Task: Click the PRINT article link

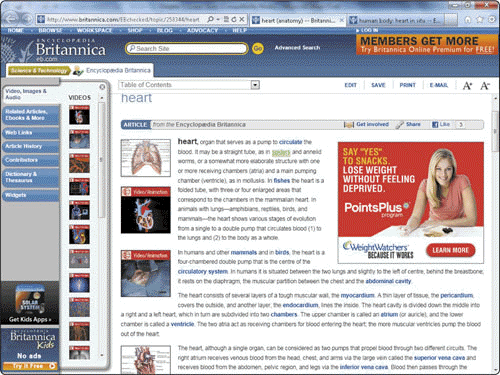Action: (x=407, y=85)
